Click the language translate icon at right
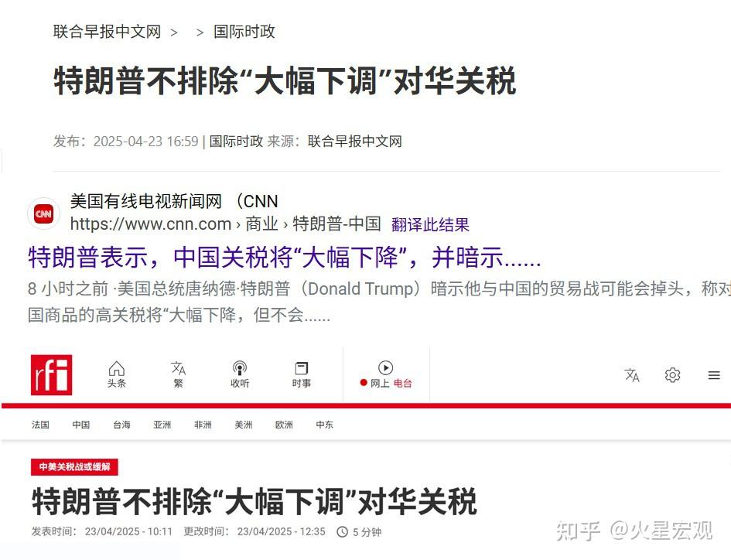 coord(632,375)
